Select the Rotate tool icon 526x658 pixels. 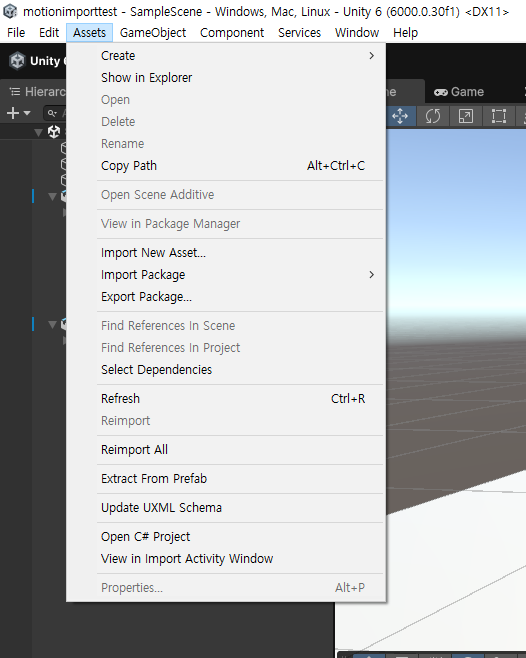coord(433,116)
